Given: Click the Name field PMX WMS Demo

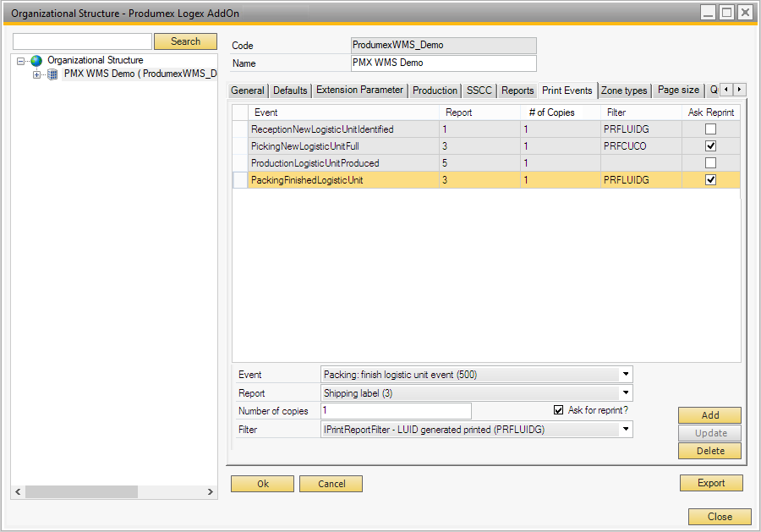Looking at the screenshot, I should coord(444,63).
